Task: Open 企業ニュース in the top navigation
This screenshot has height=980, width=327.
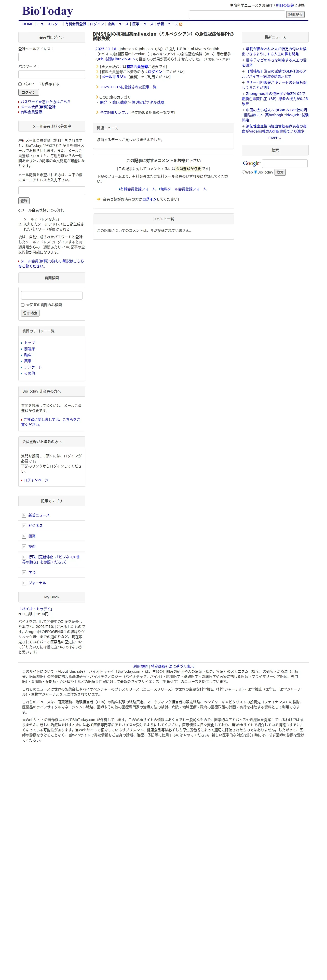Action: click(x=118, y=24)
